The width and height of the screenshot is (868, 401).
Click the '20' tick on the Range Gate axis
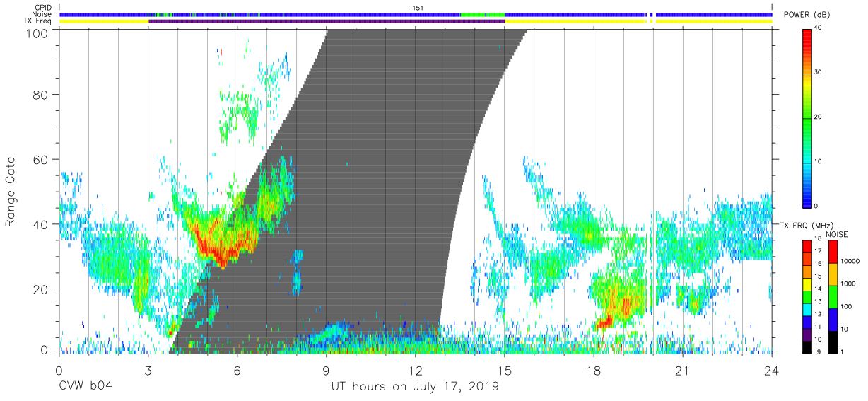(x=41, y=289)
